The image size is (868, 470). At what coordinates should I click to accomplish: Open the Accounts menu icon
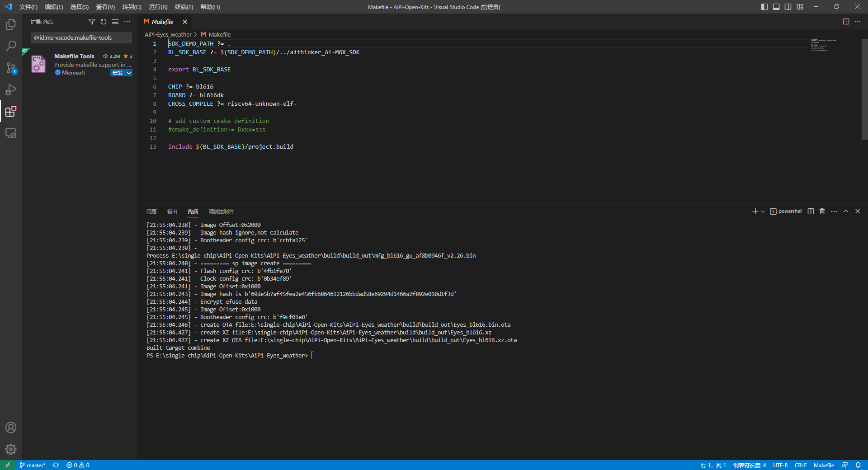pos(11,428)
